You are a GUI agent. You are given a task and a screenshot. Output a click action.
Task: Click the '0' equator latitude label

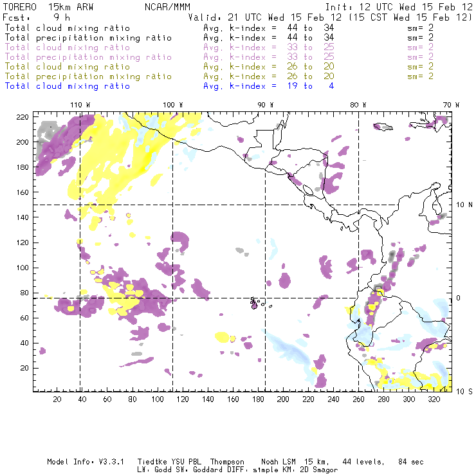pos(459,298)
